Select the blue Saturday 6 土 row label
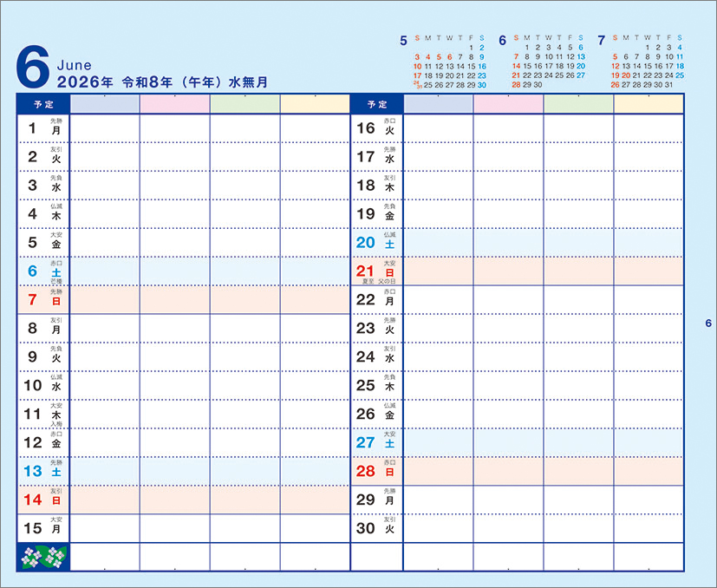Viewport: 717px width, 588px height. pyautogui.click(x=43, y=271)
